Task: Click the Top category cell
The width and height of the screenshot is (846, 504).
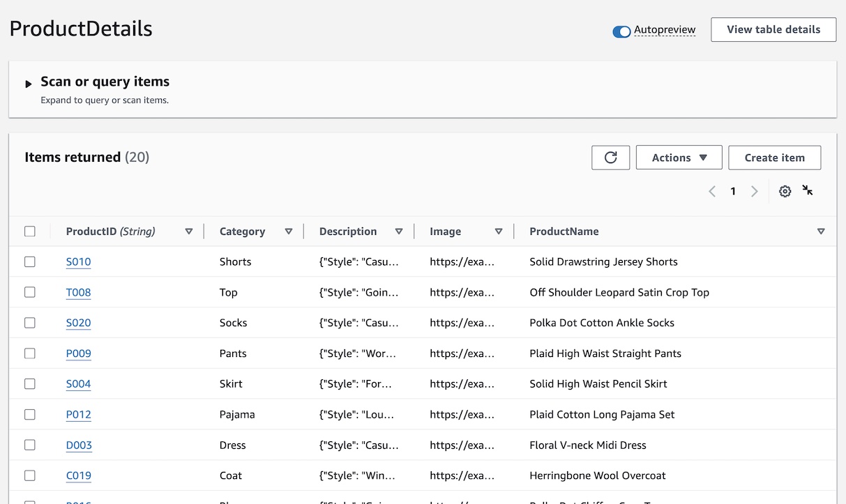Action: 228,292
